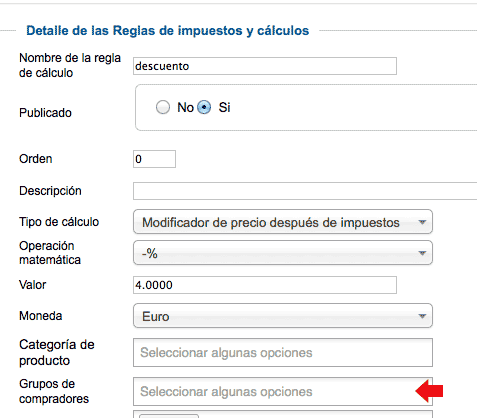Open Categoría de producto multi-select field
The height and width of the screenshot is (418, 477).
283,353
